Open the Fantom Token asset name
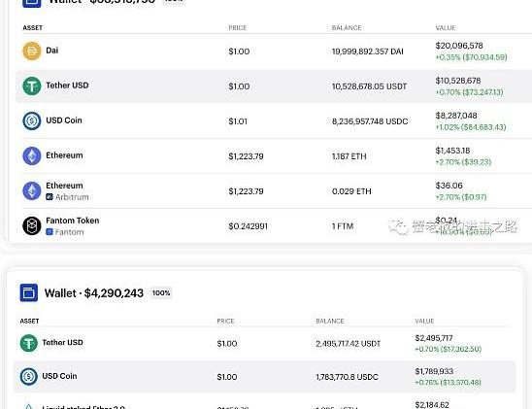 pyautogui.click(x=73, y=221)
